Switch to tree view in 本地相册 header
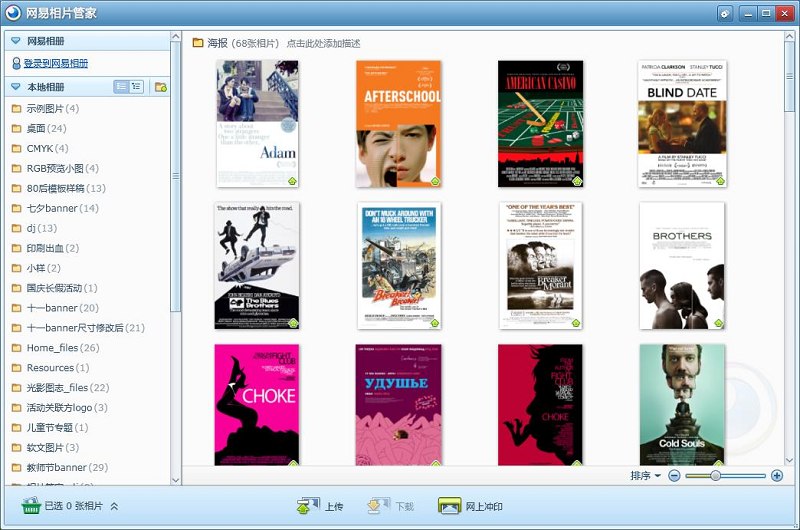The height and width of the screenshot is (530, 800). click(x=136, y=87)
